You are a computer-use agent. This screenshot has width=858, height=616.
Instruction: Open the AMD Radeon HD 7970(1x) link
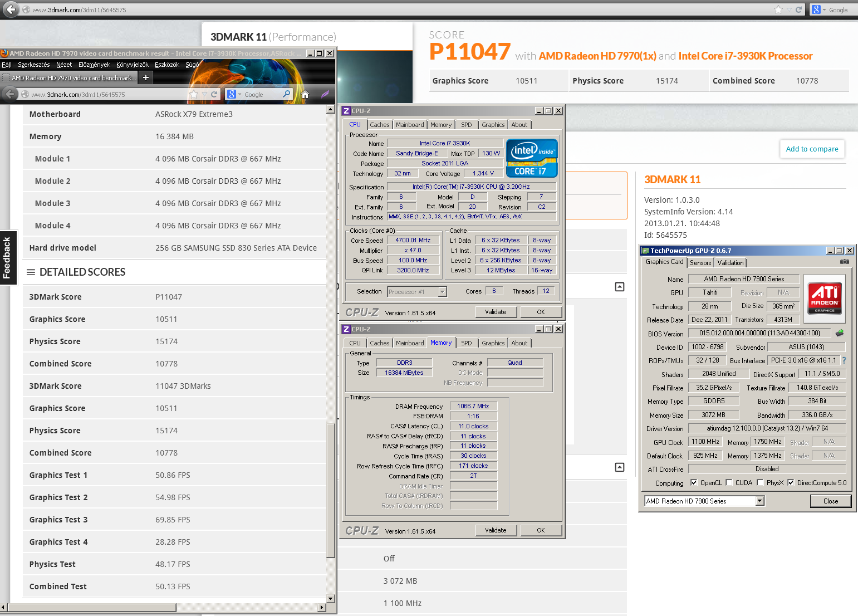click(597, 56)
